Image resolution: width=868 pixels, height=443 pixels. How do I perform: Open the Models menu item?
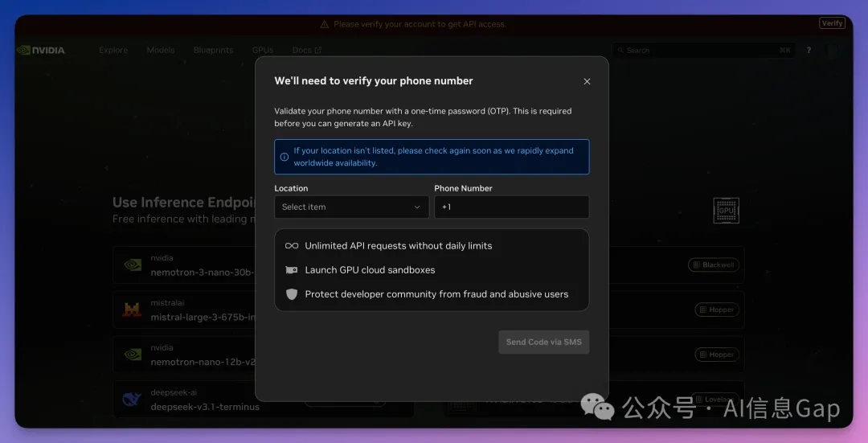click(161, 50)
